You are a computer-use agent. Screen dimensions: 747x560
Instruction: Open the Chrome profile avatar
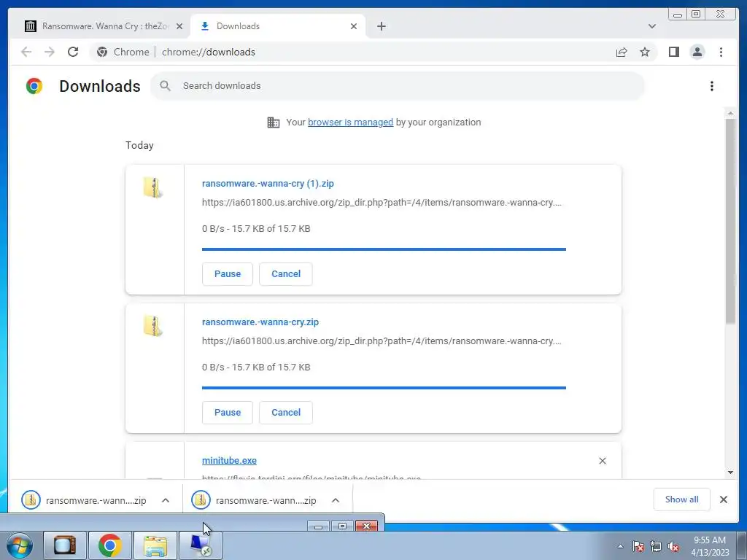pos(697,52)
